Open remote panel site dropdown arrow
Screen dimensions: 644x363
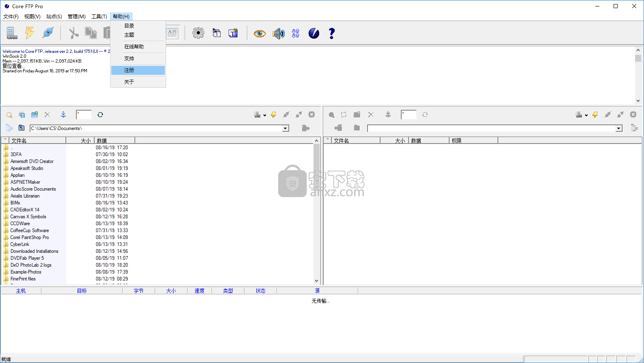[x=586, y=115]
